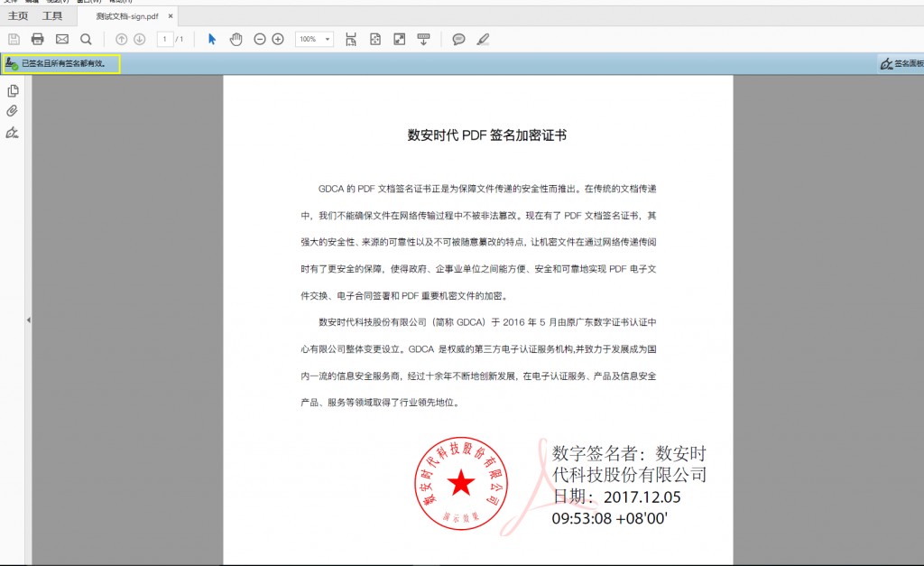
Task: Go to the previous page with up arrow
Action: click(x=122, y=40)
